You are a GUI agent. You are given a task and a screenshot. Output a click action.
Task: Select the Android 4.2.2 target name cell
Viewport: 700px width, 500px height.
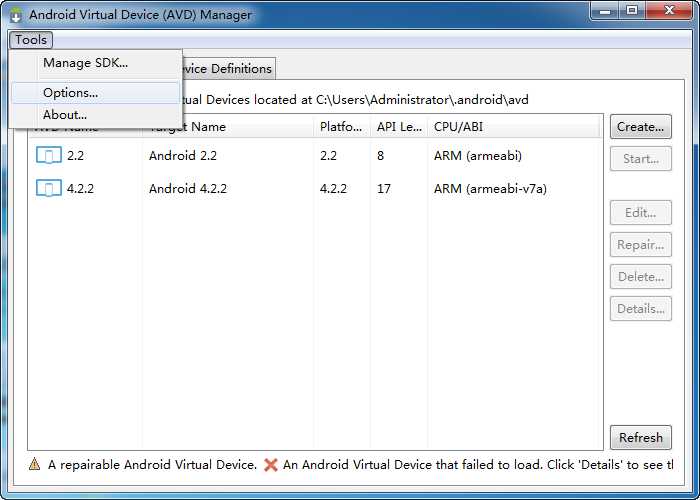pyautogui.click(x=188, y=188)
